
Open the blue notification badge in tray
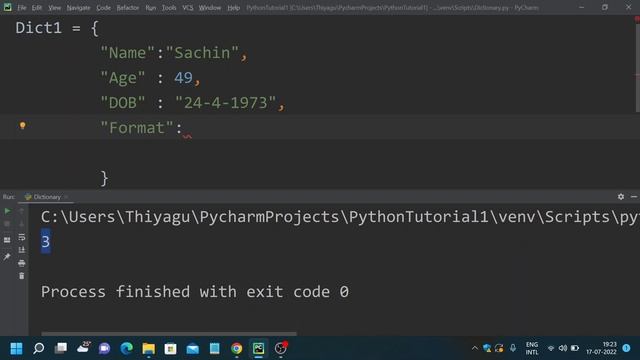click(627, 348)
